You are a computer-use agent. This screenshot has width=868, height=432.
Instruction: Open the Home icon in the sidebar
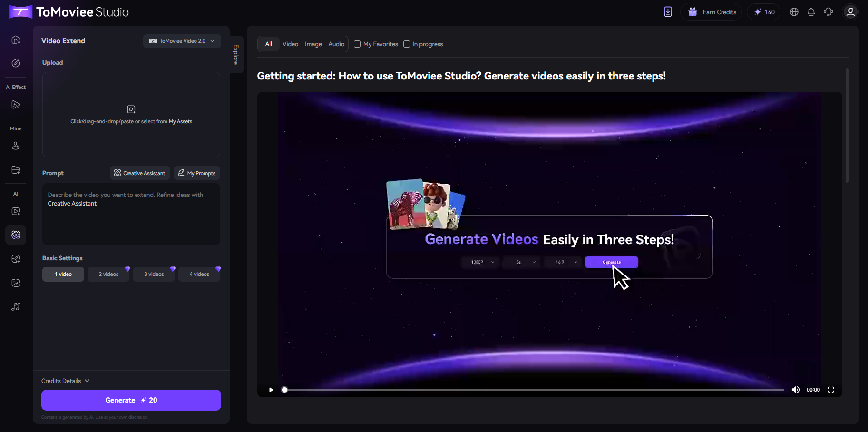pos(16,40)
